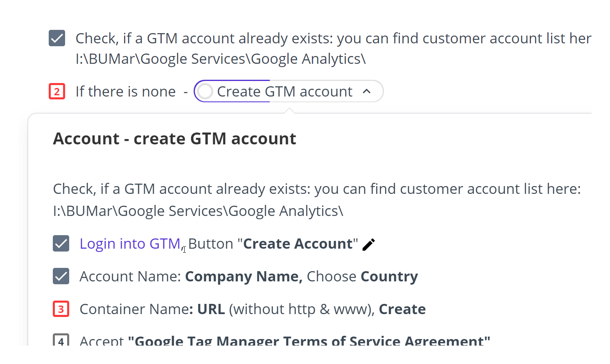610x364 pixels.
Task: Click the Account - create GTM account heading
Action: (x=174, y=139)
